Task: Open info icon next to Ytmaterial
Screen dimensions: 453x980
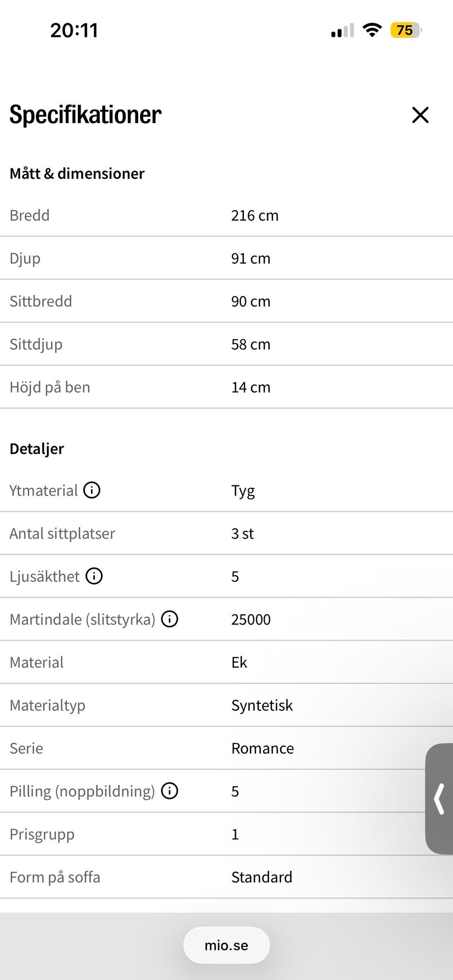Action: 92,490
